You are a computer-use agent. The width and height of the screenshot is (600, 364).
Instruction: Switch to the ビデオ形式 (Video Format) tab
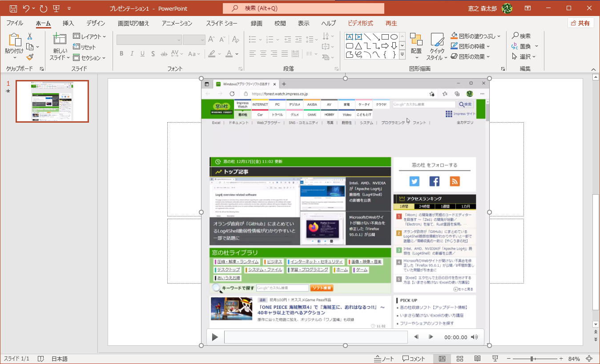point(360,23)
